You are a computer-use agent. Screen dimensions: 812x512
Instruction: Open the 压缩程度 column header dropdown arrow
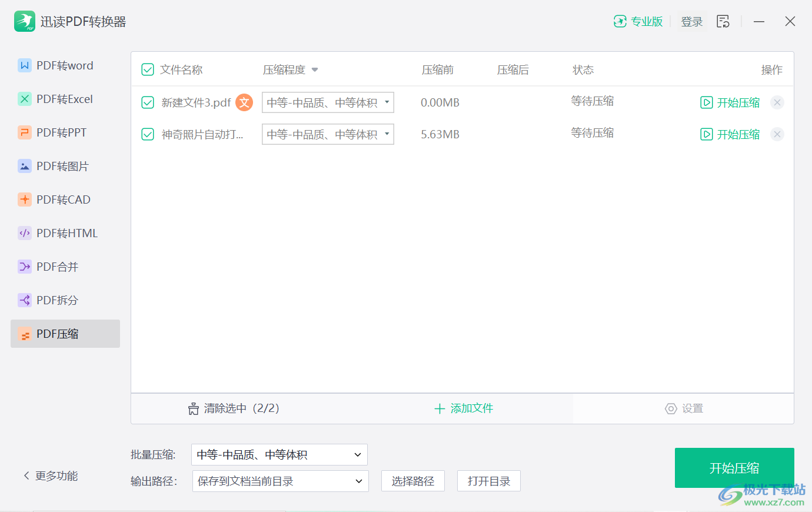pyautogui.click(x=315, y=70)
